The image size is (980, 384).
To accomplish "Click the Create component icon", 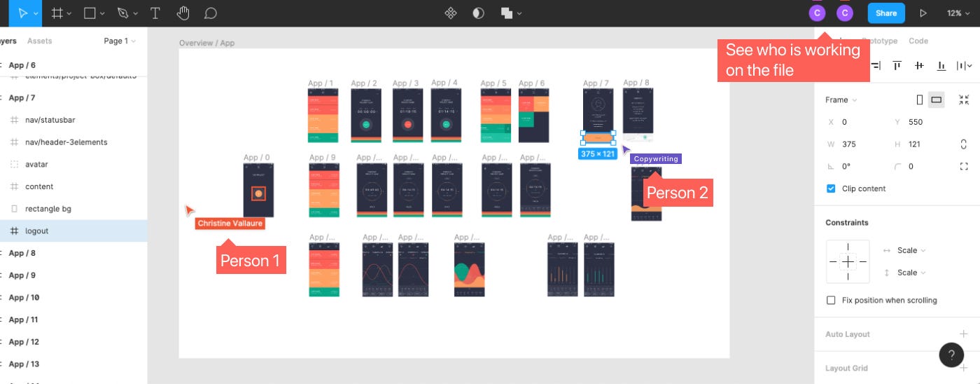I will [451, 13].
